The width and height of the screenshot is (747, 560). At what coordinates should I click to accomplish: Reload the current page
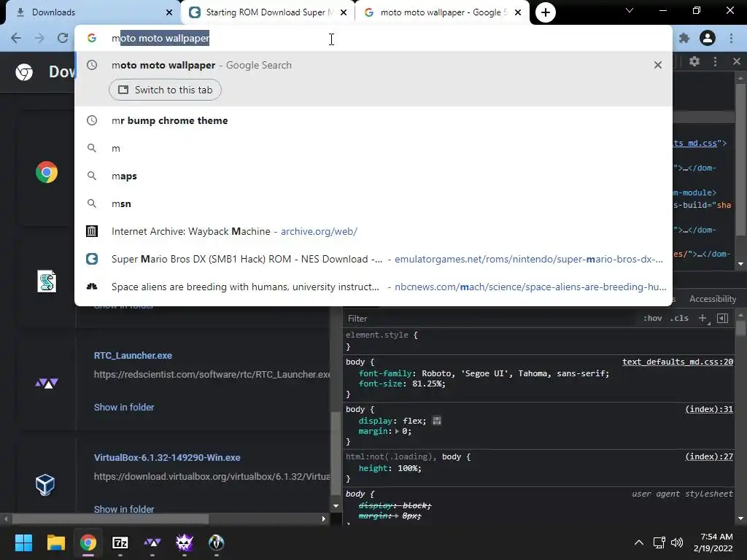point(63,38)
